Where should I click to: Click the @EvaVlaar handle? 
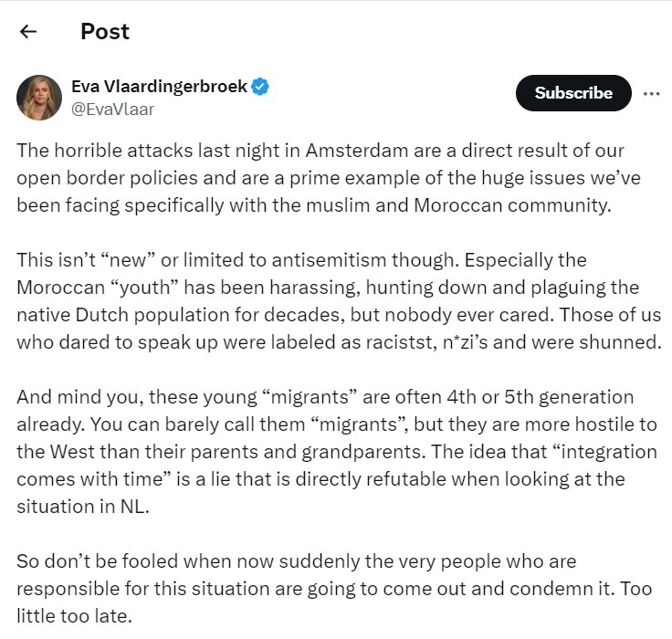coord(112,110)
